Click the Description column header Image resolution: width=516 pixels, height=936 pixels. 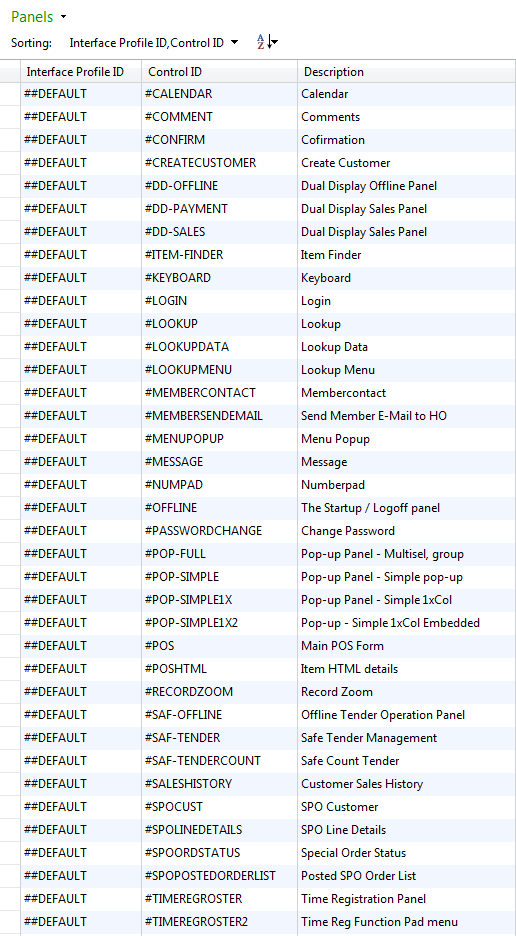point(407,72)
